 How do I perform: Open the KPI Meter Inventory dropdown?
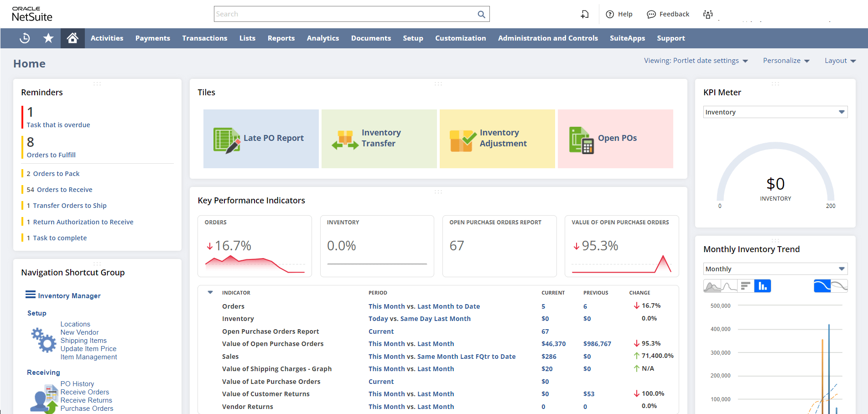tap(775, 112)
